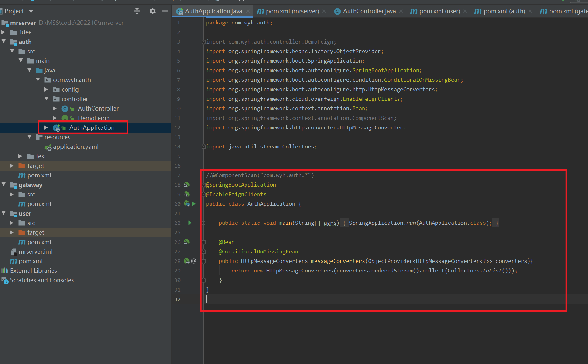
Task: Click the Spring bean gutter icon on line 18
Action: coord(187,185)
